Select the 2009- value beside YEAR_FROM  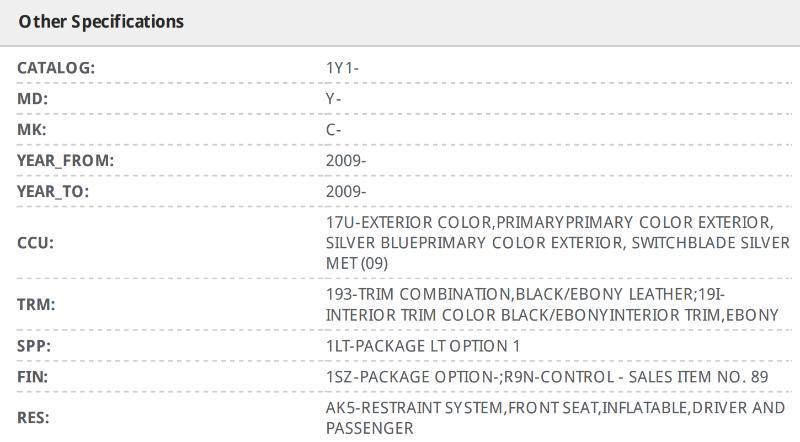[346, 160]
